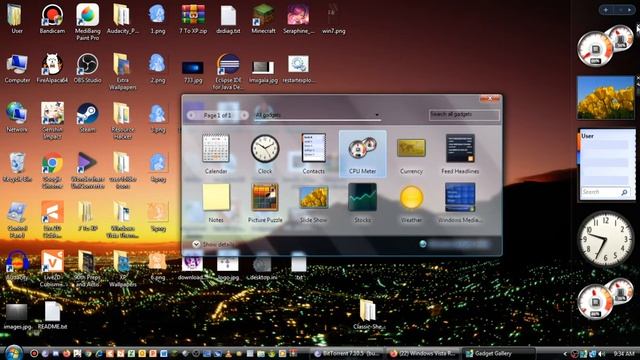Select the README.txt file
Screen dimensions: 640x360
[x=52, y=315]
